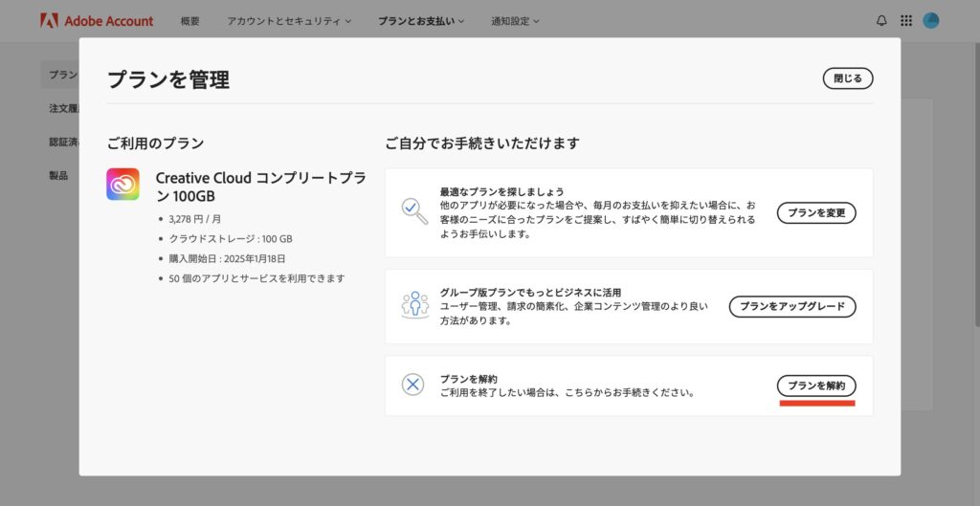Click the magnifier checkmark icon

click(413, 212)
